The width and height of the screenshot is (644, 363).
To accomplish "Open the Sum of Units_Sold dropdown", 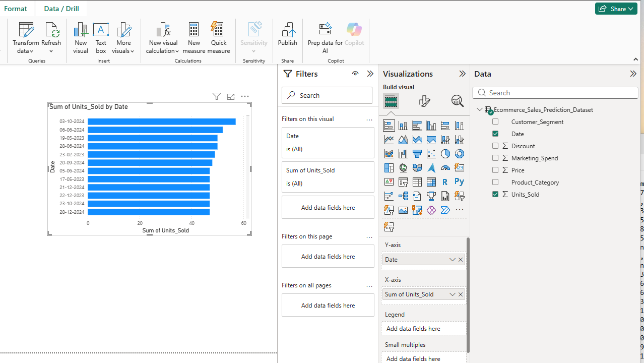I will click(452, 294).
